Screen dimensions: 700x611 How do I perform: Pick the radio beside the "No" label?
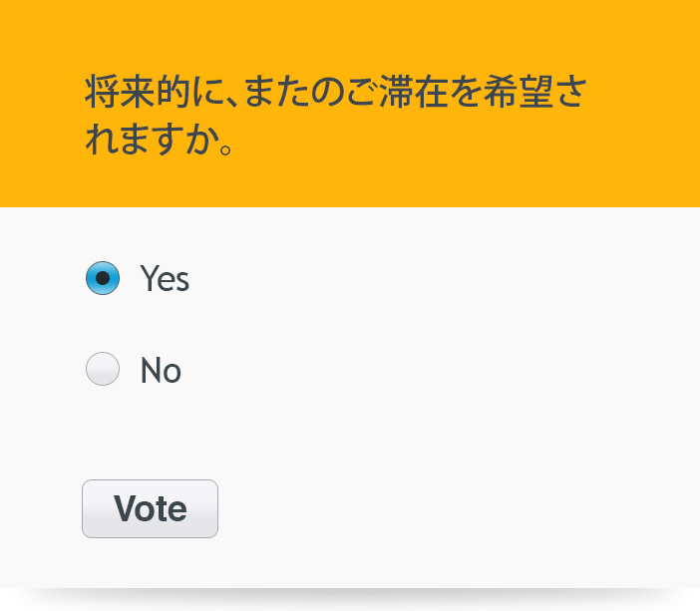click(x=103, y=370)
